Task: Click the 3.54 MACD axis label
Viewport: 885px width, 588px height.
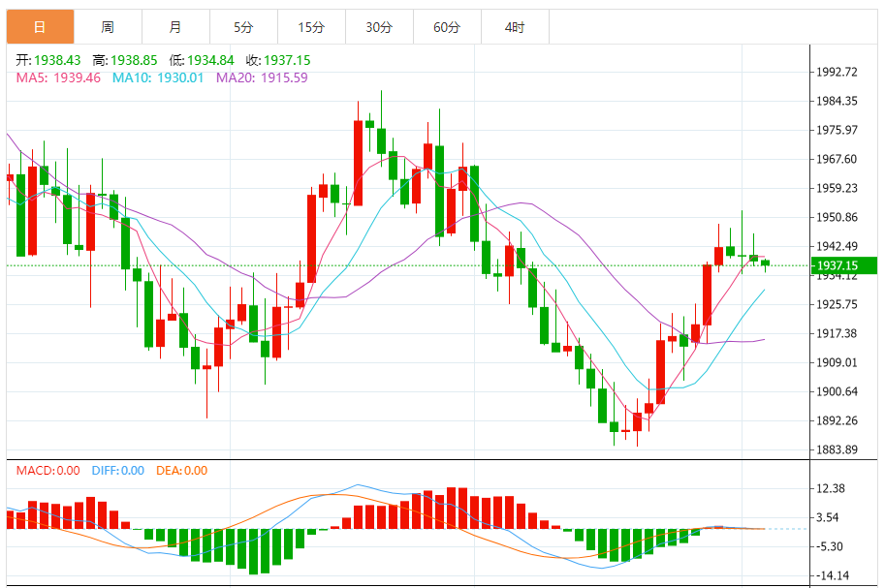Action: click(828, 517)
